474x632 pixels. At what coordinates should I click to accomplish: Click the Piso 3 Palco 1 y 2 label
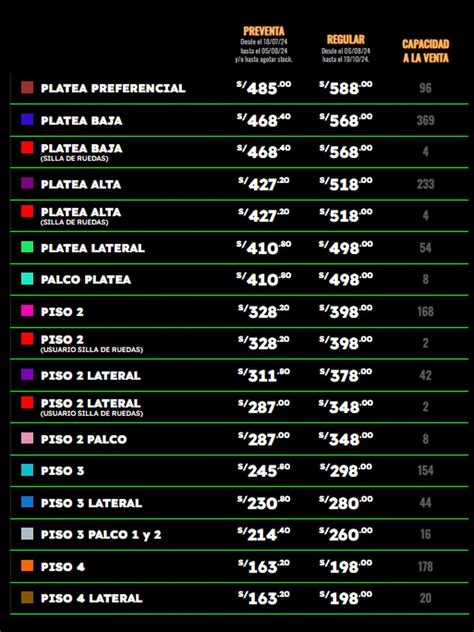101,535
